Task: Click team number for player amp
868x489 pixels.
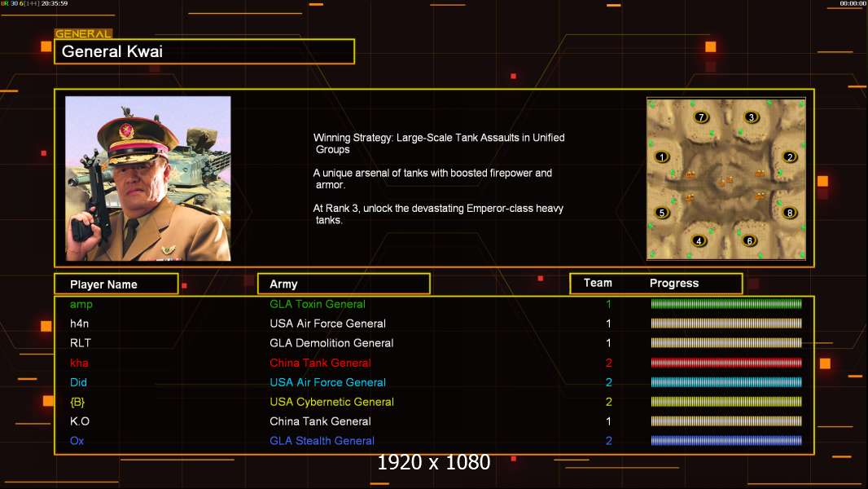Action: 608,304
